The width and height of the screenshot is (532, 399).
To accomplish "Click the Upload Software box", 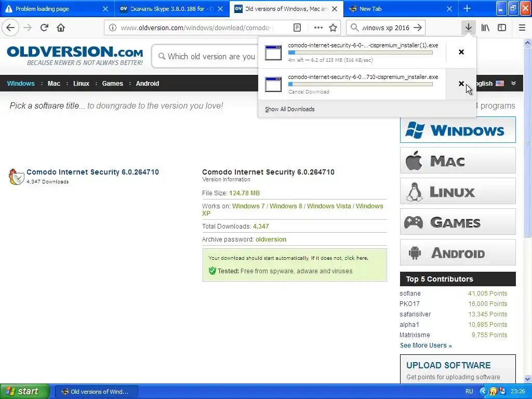I will (458, 369).
